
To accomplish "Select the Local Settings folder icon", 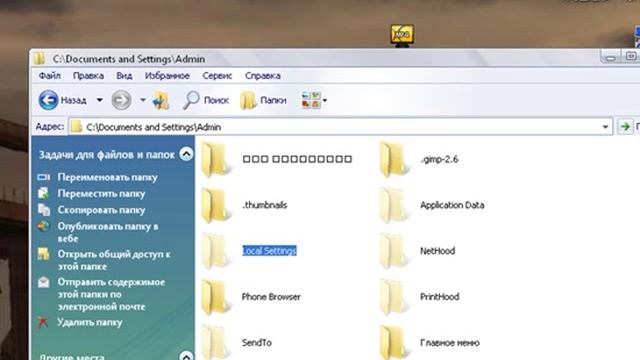I will (x=215, y=251).
